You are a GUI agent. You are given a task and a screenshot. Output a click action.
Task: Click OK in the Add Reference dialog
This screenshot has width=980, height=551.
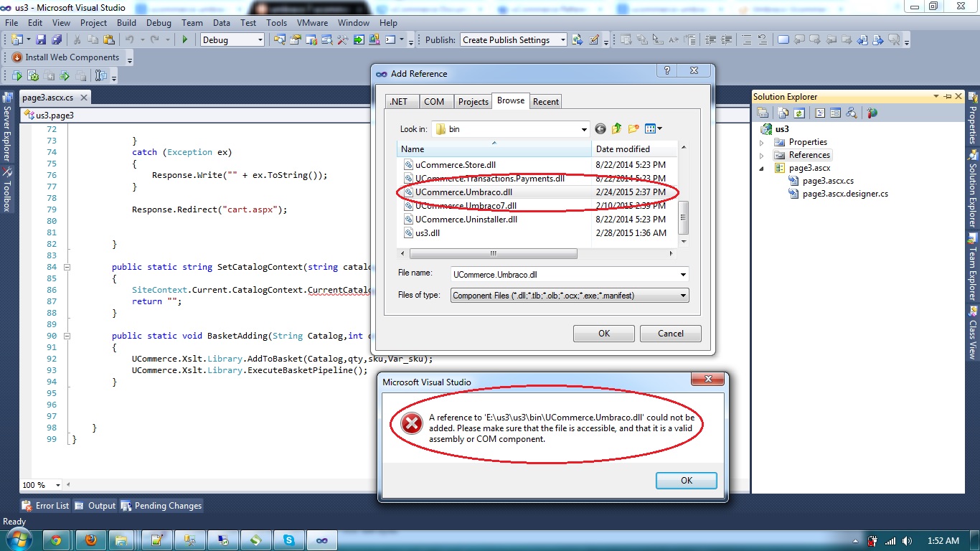point(604,333)
